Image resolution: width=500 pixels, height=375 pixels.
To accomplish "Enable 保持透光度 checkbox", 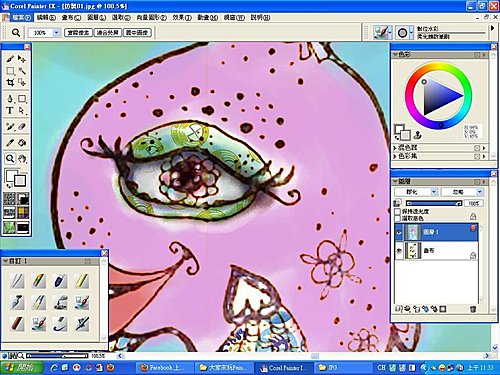I will coord(398,211).
